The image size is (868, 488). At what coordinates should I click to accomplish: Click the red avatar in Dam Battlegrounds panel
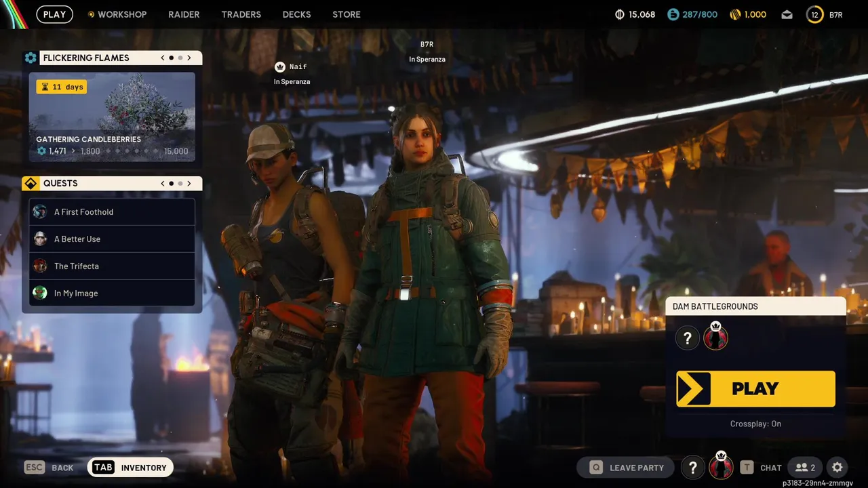(715, 337)
